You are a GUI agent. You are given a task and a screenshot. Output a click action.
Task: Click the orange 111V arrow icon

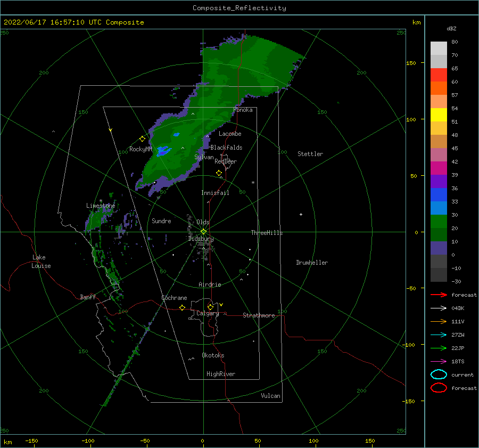click(439, 321)
